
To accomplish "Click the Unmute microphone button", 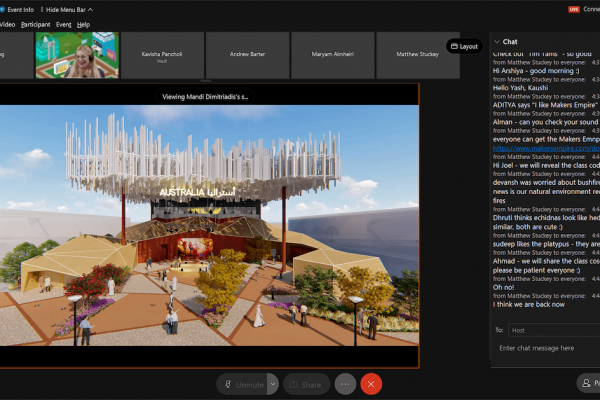I will [x=243, y=384].
